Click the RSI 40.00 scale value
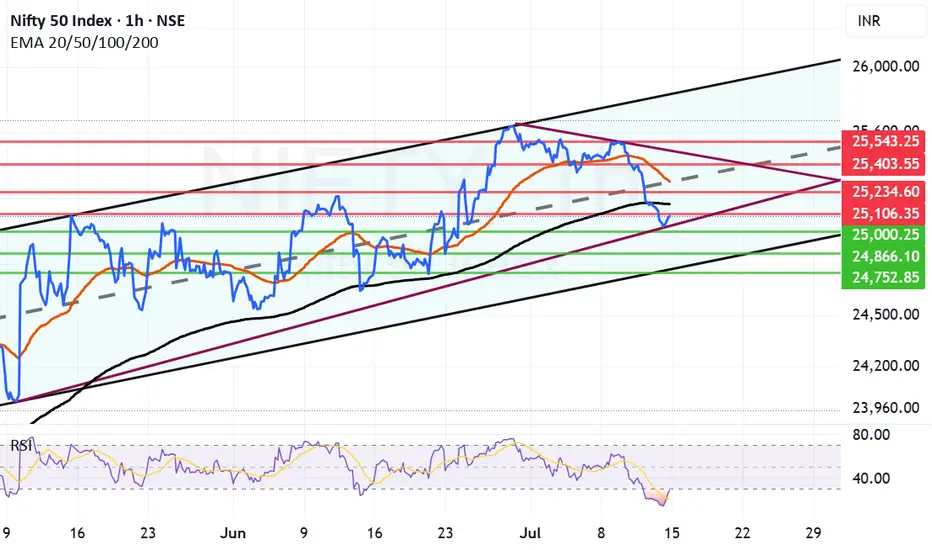This screenshot has width=932, height=550. point(871,478)
